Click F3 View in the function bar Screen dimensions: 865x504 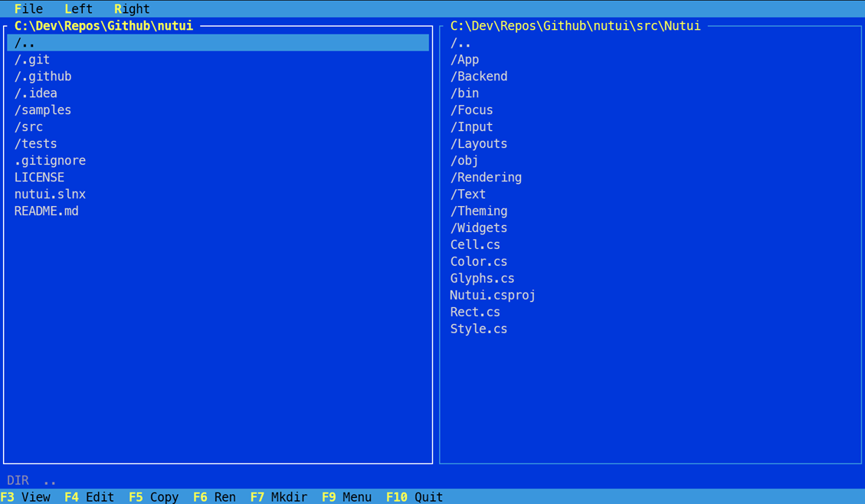25,497
